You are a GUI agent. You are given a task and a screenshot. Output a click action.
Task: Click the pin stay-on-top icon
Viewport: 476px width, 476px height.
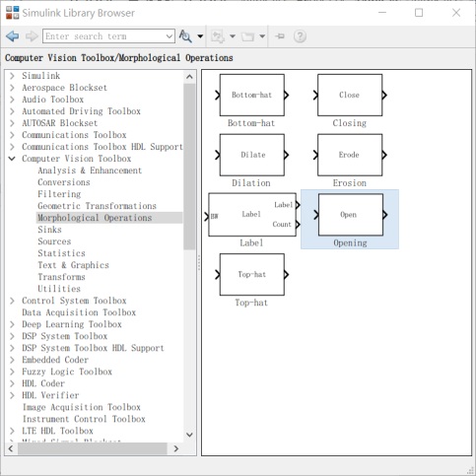[x=280, y=36]
